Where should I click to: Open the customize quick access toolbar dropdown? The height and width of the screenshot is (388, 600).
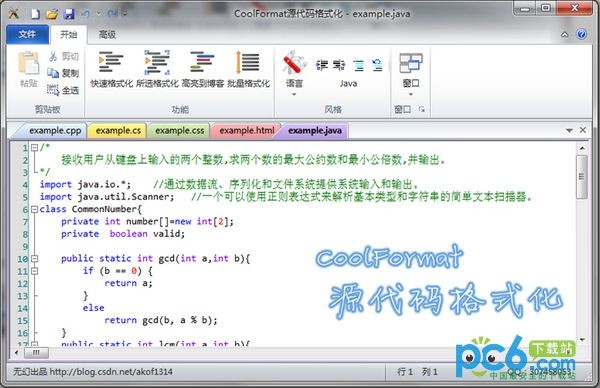point(124,14)
